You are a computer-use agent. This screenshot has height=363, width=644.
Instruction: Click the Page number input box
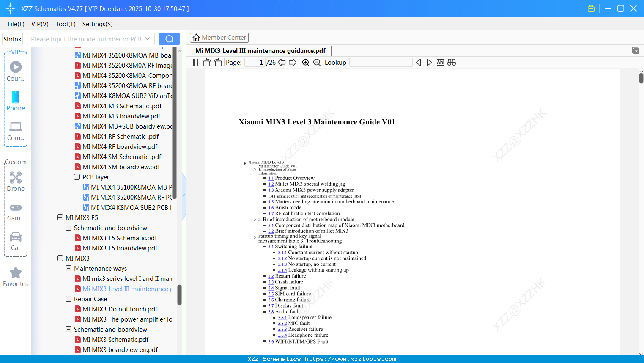(x=255, y=63)
